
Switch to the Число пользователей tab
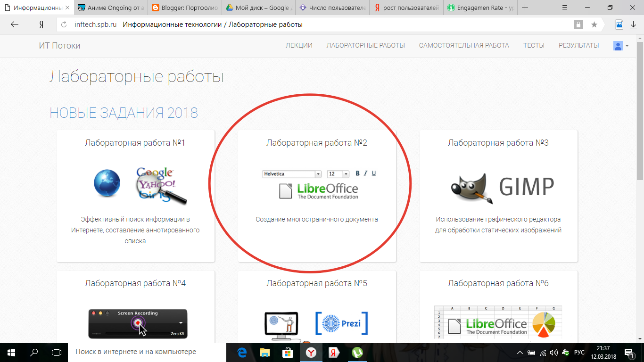(x=333, y=8)
